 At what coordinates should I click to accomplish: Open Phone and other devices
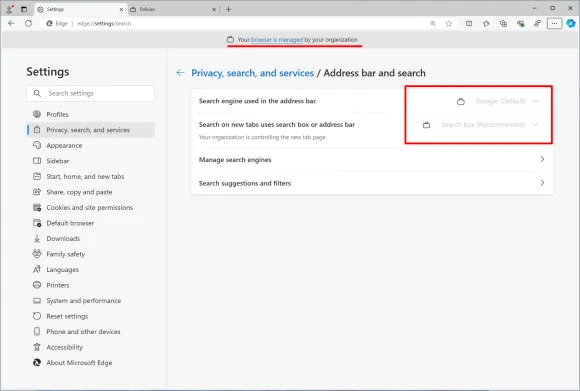(90, 332)
